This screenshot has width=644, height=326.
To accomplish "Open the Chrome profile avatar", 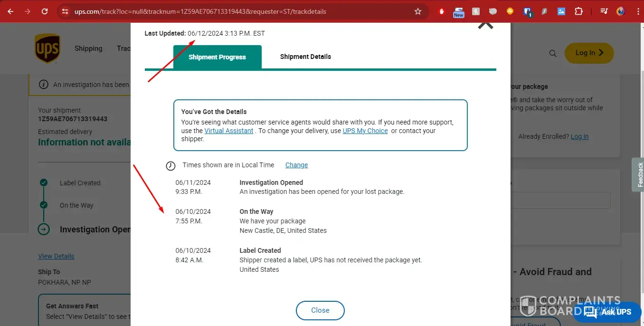I will tap(621, 11).
